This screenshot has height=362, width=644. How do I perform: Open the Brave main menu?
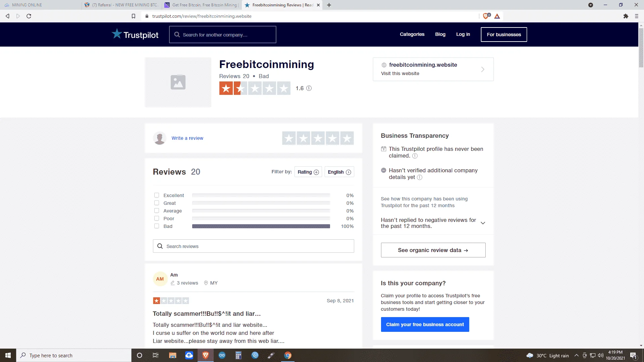point(636,16)
